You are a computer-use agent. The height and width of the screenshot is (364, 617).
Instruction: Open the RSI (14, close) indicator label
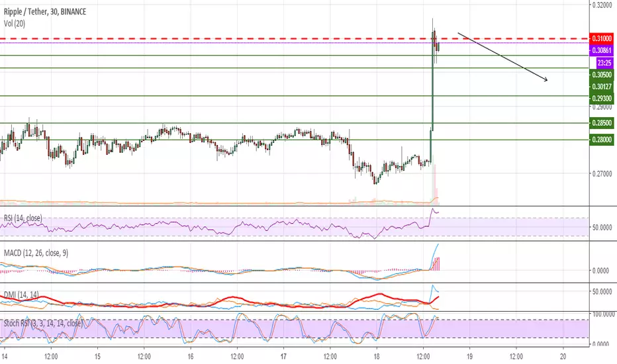[23, 218]
